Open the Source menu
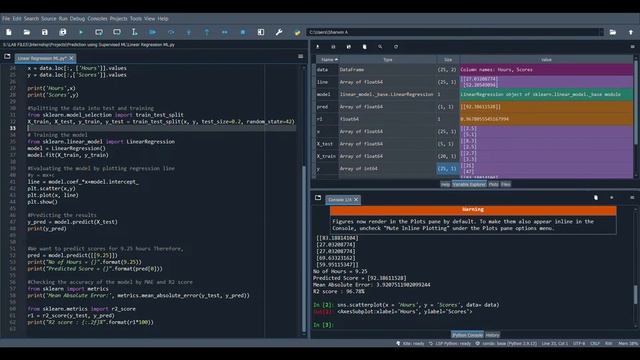 click(x=49, y=19)
